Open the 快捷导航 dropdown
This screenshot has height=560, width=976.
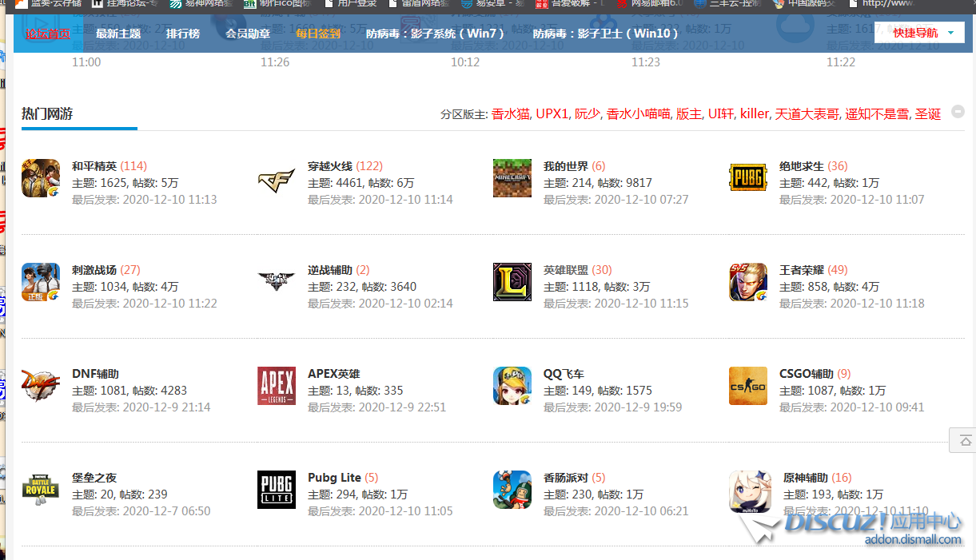pyautogui.click(x=919, y=33)
